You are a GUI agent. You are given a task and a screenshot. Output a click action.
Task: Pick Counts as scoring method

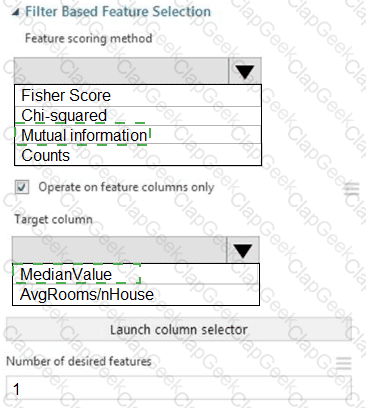[x=138, y=155]
